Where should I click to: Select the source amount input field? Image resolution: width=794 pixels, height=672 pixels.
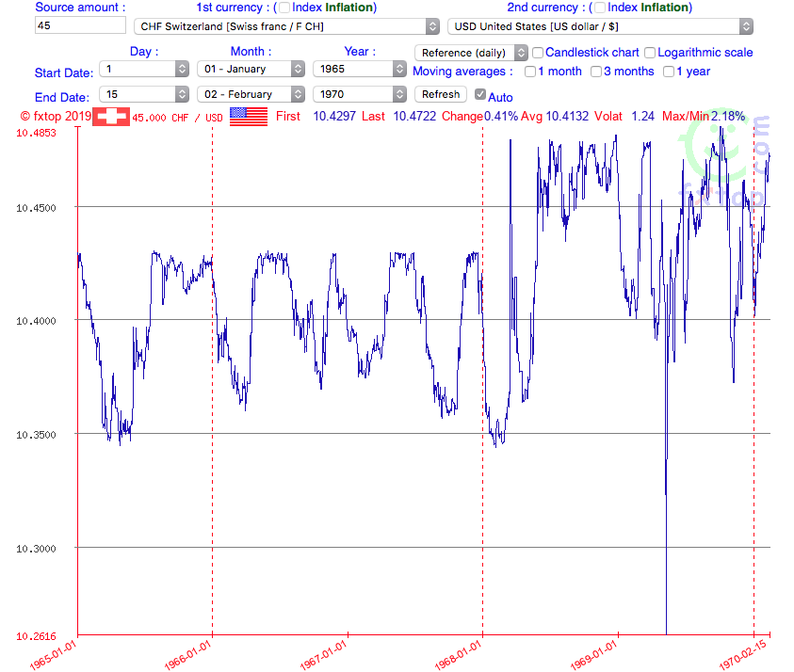pos(79,25)
